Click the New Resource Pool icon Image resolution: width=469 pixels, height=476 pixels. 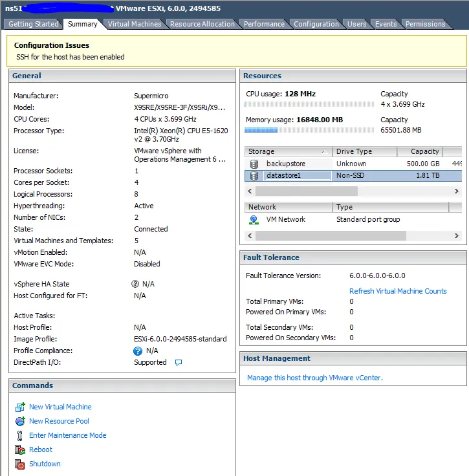point(19,421)
